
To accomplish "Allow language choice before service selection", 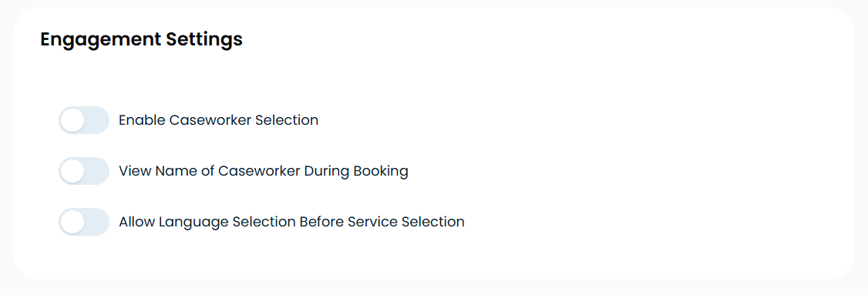I will (84, 222).
